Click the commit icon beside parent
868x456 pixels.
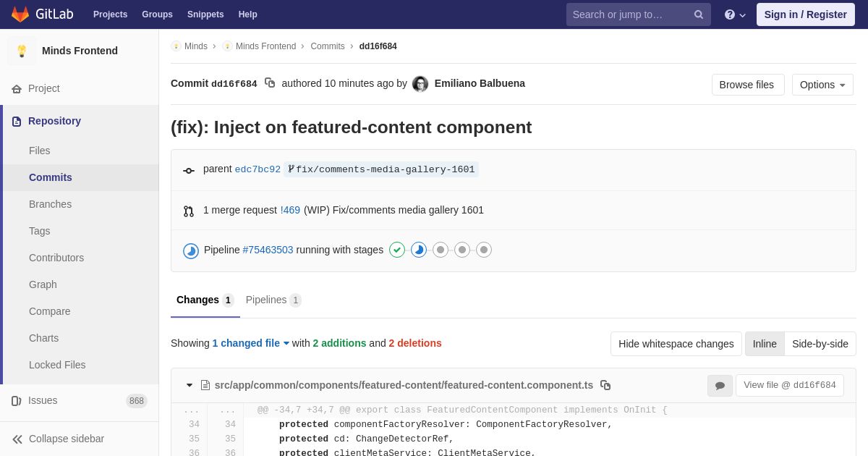coord(189,171)
